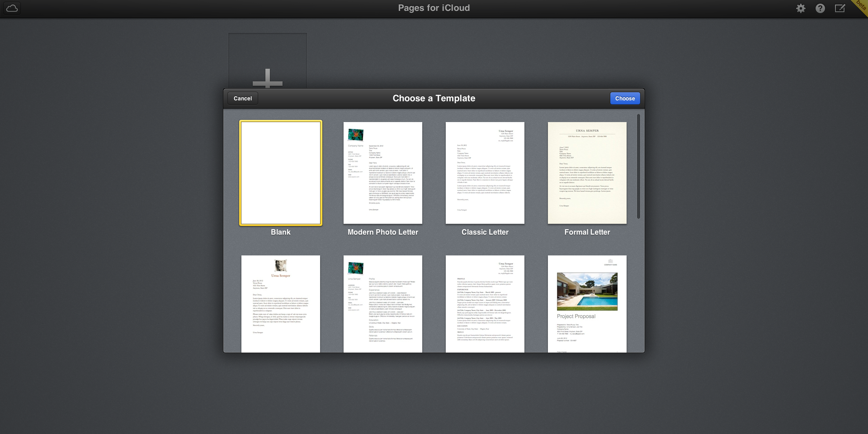This screenshot has height=434, width=868.
Task: Select the personal photo letter template with portrait
Action: pos(281,304)
